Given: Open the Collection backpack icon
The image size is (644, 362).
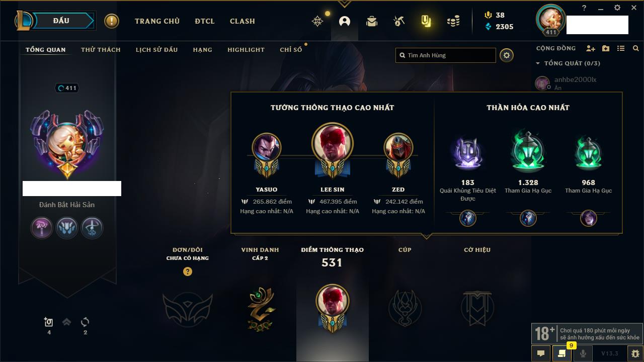Looking at the screenshot, I should pos(372,21).
